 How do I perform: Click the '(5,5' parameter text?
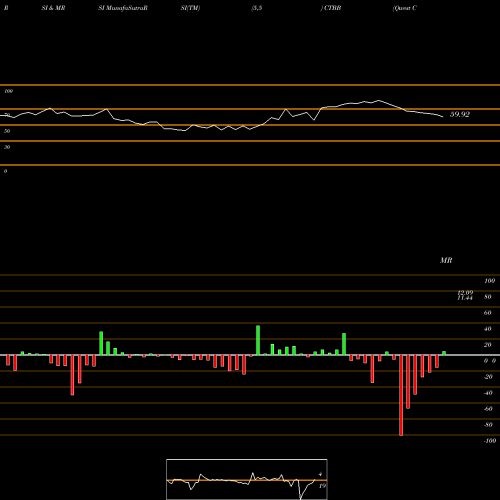pyautogui.click(x=257, y=8)
